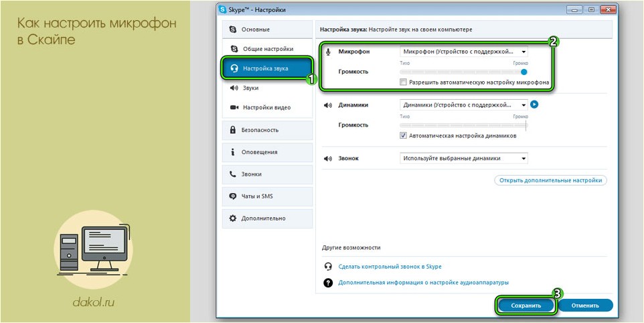Image resolution: width=644 pixels, height=323 pixels.
Task: Uncheck Автоматическая настройка динамиков
Action: point(403,135)
